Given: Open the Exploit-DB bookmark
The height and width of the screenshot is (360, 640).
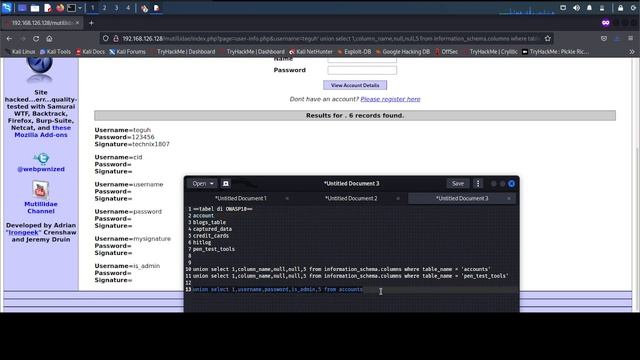Looking at the screenshot, I should click(354, 52).
